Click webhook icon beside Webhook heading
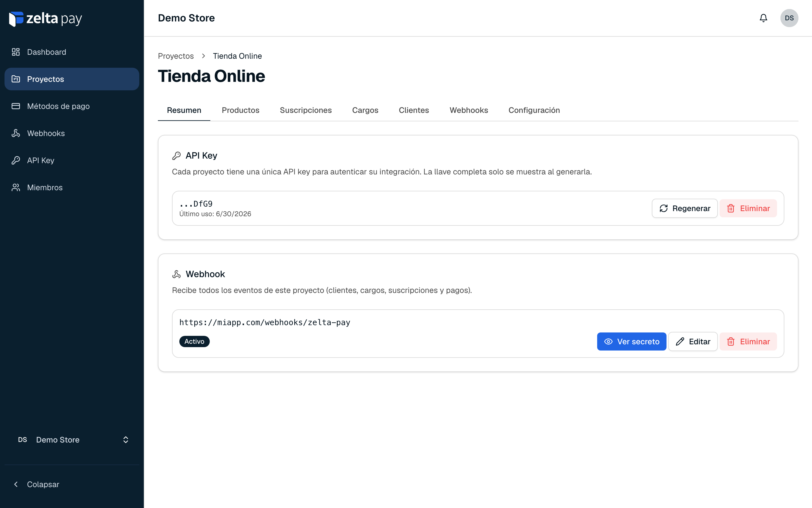 tap(176, 275)
